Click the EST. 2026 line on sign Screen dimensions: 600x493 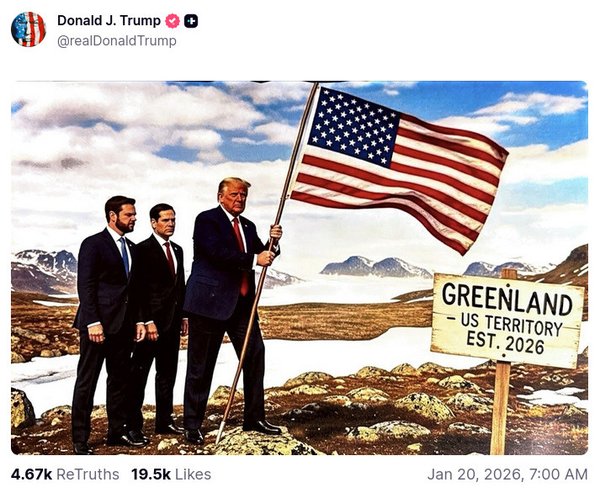[505, 343]
